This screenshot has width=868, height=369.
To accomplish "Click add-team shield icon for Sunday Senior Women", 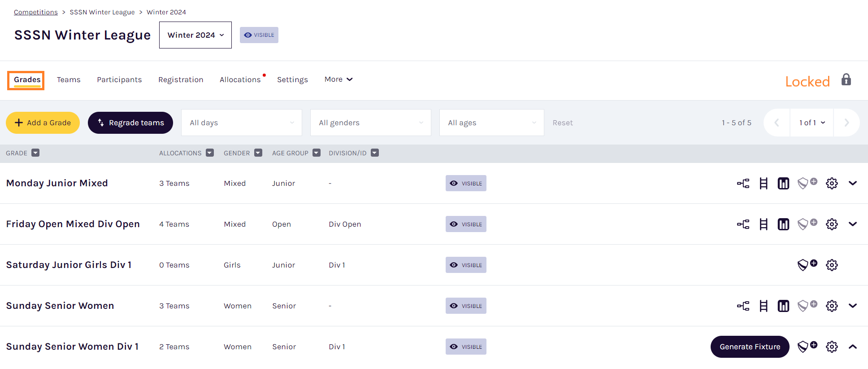I will [807, 306].
